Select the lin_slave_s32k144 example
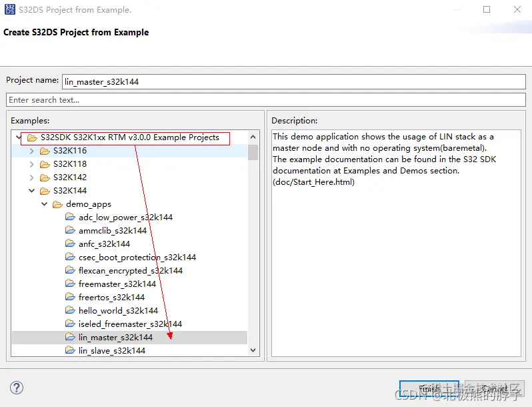The image size is (532, 407). click(112, 351)
